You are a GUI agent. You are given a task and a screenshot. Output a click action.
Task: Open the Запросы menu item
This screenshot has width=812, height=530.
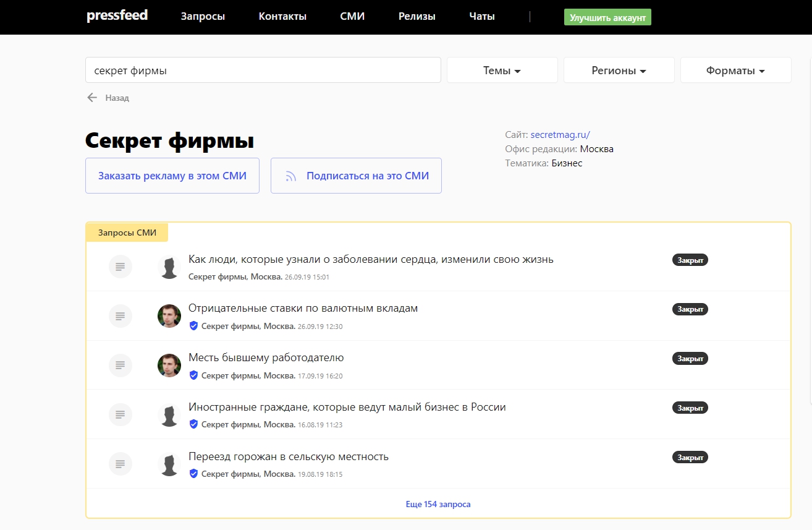point(203,17)
